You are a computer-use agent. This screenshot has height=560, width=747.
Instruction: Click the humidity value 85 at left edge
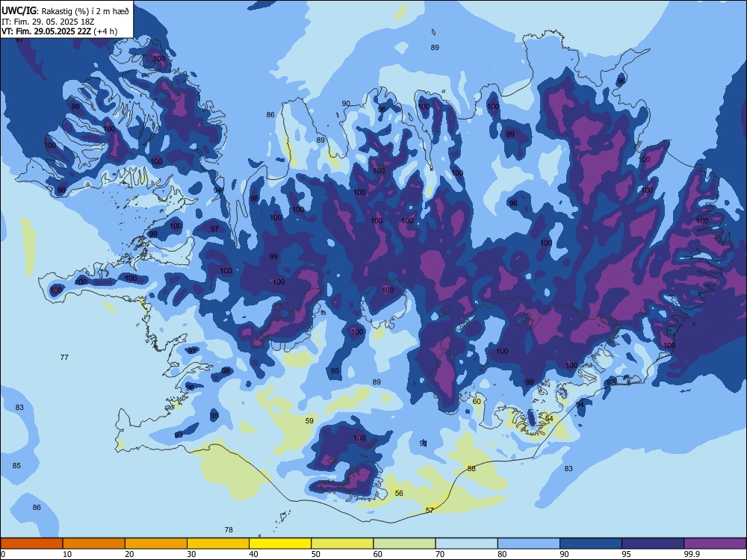(x=16, y=465)
